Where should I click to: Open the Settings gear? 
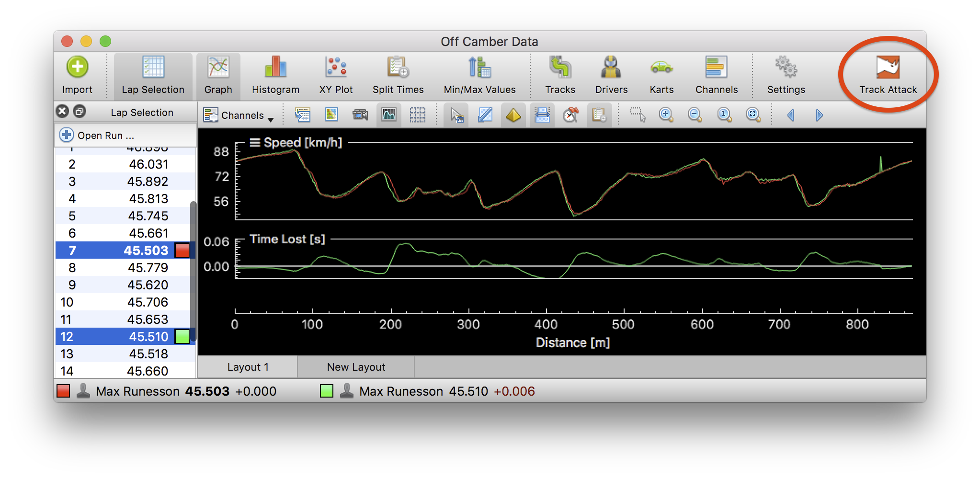(x=786, y=75)
